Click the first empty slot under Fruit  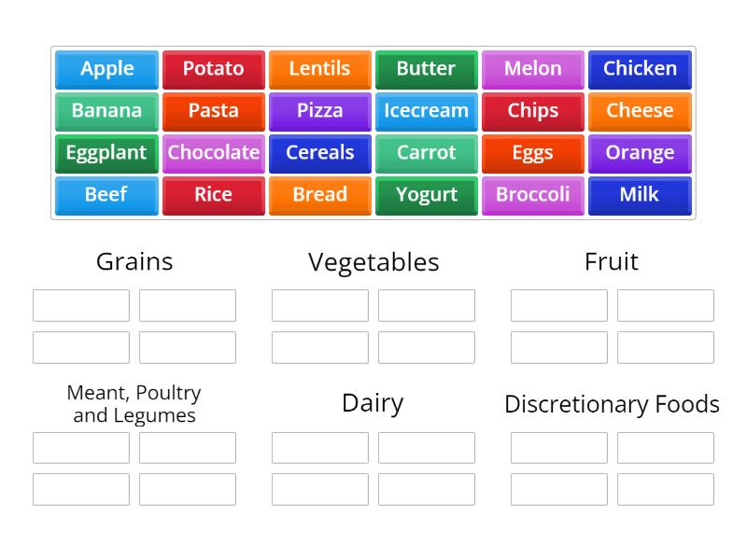(558, 305)
